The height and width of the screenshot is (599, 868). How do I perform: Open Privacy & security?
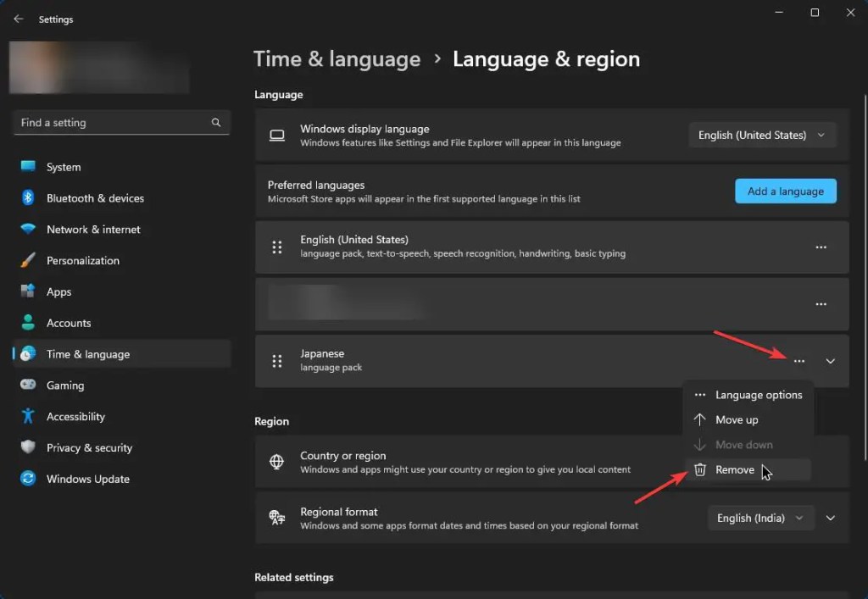point(121,447)
